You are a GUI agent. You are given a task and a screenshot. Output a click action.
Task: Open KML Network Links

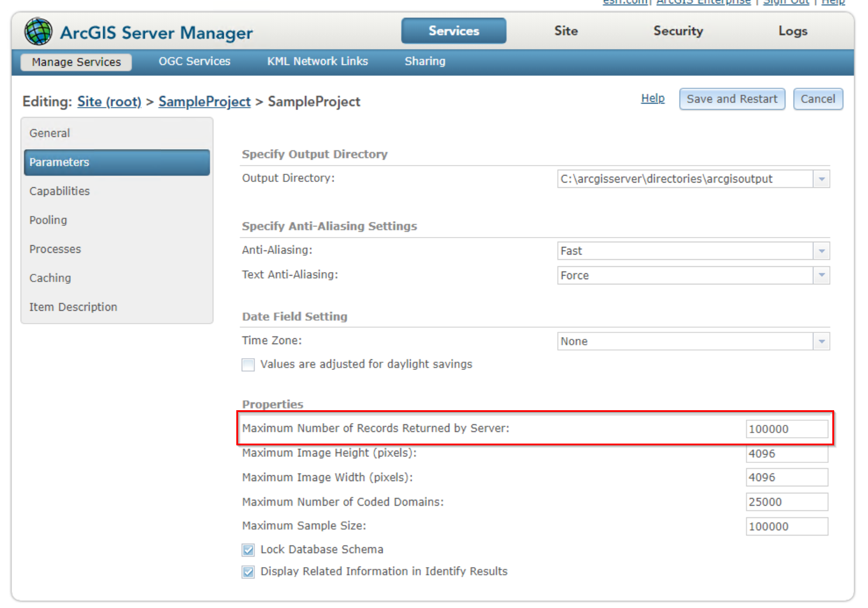(x=317, y=61)
